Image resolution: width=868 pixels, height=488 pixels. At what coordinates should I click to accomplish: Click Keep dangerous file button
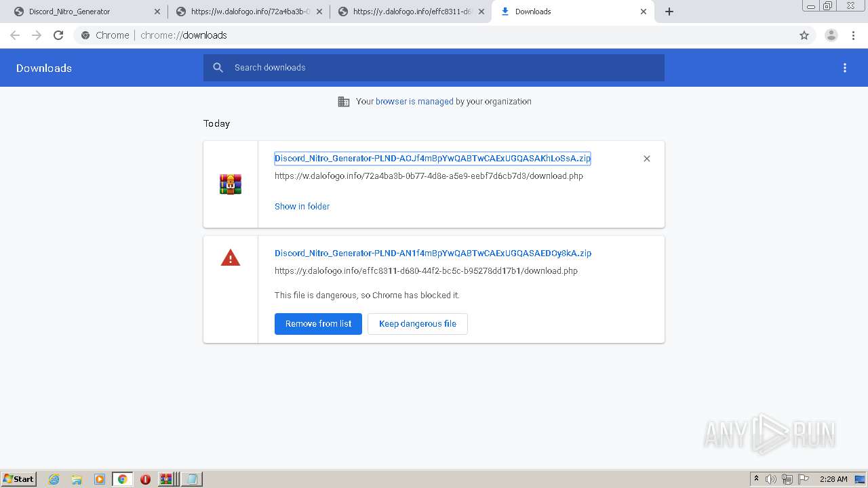pyautogui.click(x=418, y=323)
